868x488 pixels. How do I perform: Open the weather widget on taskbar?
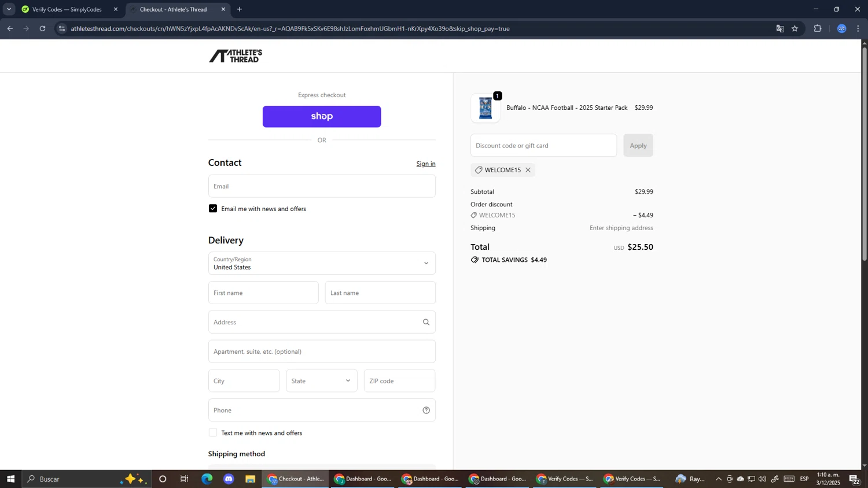coord(691,479)
